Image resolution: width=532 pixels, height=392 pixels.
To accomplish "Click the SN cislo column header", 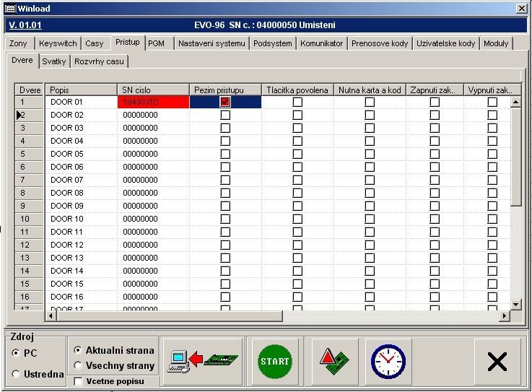I will [153, 90].
